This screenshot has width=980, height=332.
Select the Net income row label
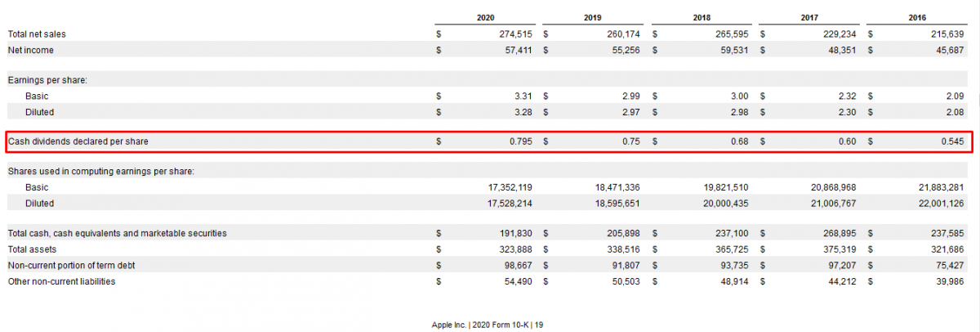tap(30, 51)
